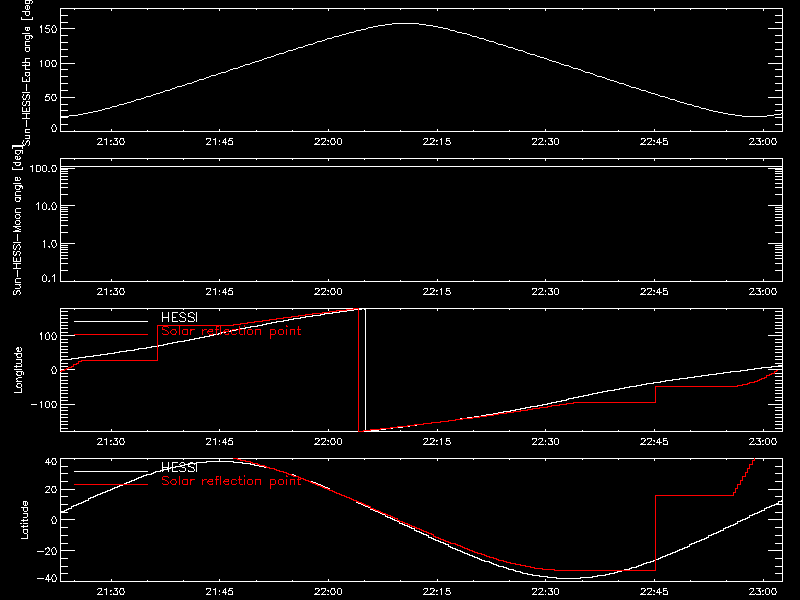Click red legend line in Latitude plot

coord(111,484)
